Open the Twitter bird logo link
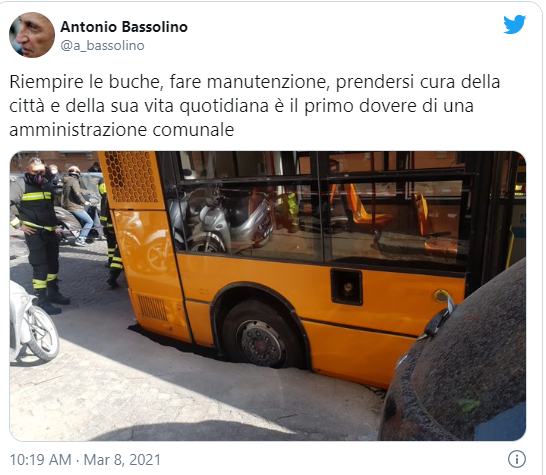The width and height of the screenshot is (546, 475). pos(514,24)
